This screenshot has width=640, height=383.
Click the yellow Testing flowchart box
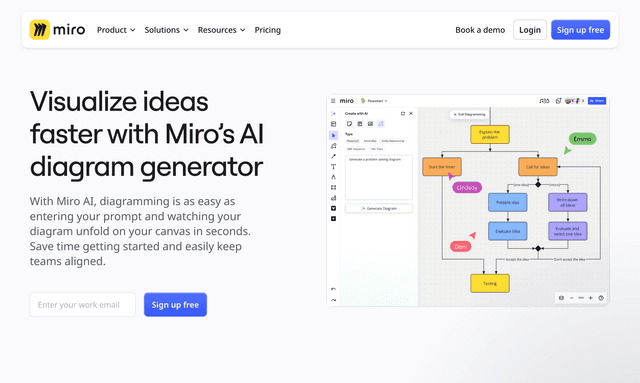point(490,283)
